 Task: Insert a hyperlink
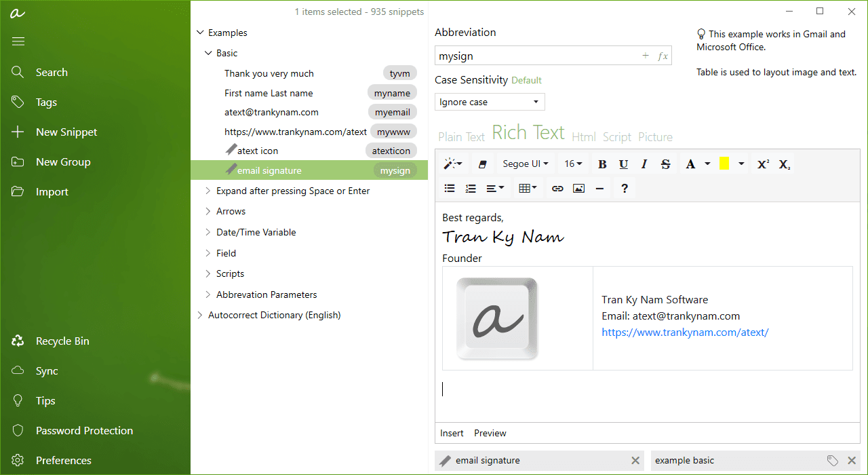(557, 188)
